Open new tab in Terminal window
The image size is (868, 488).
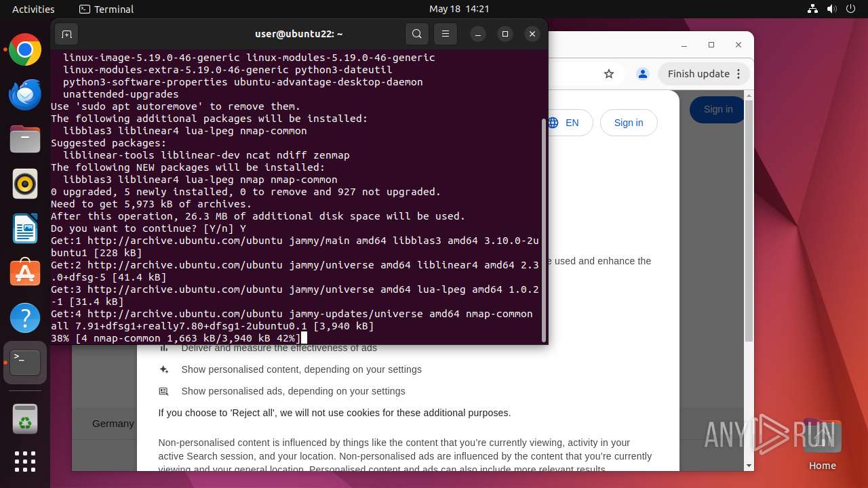click(66, 34)
